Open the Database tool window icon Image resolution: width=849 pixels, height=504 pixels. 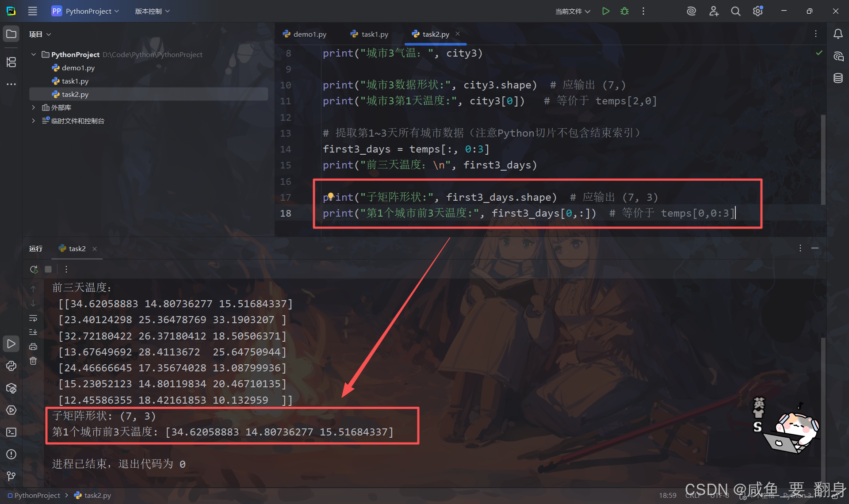click(838, 78)
